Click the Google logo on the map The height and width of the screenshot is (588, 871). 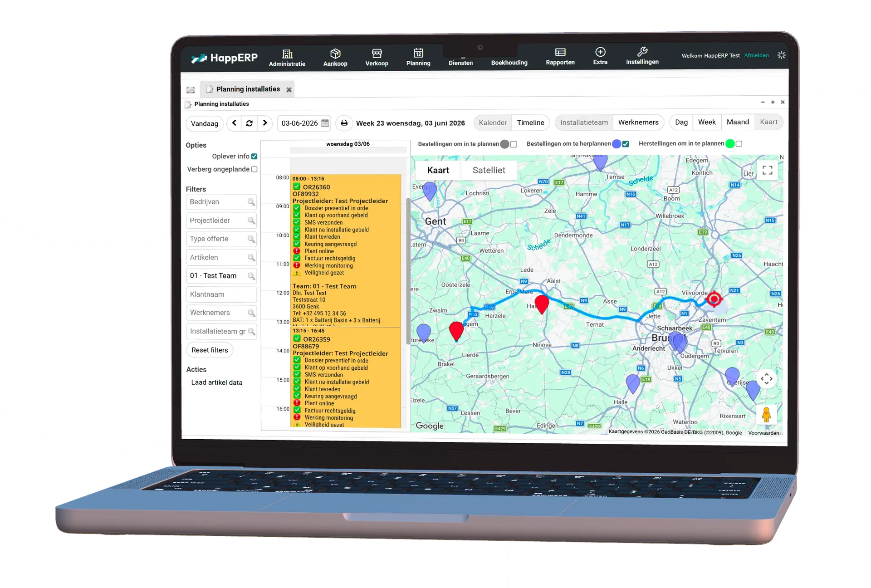coord(430,426)
